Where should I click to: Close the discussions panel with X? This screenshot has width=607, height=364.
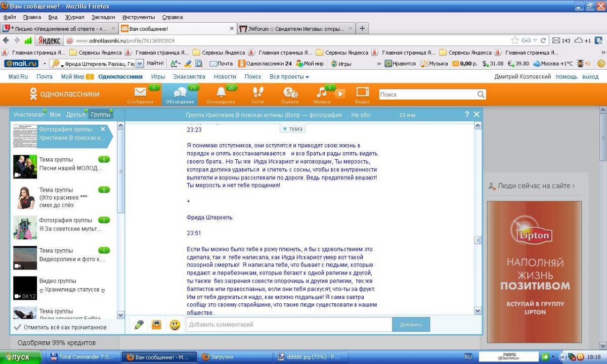pyautogui.click(x=476, y=115)
